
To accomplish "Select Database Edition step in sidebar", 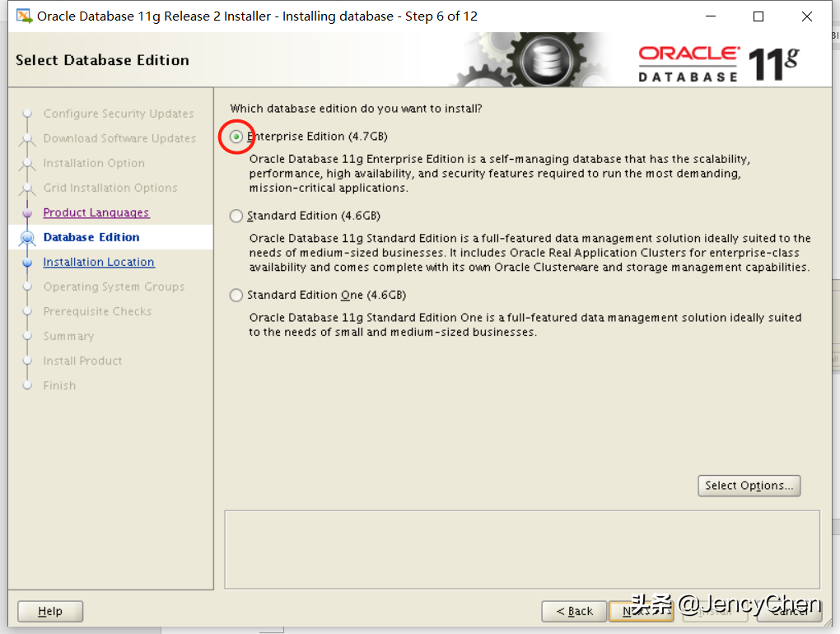I will click(x=91, y=237).
